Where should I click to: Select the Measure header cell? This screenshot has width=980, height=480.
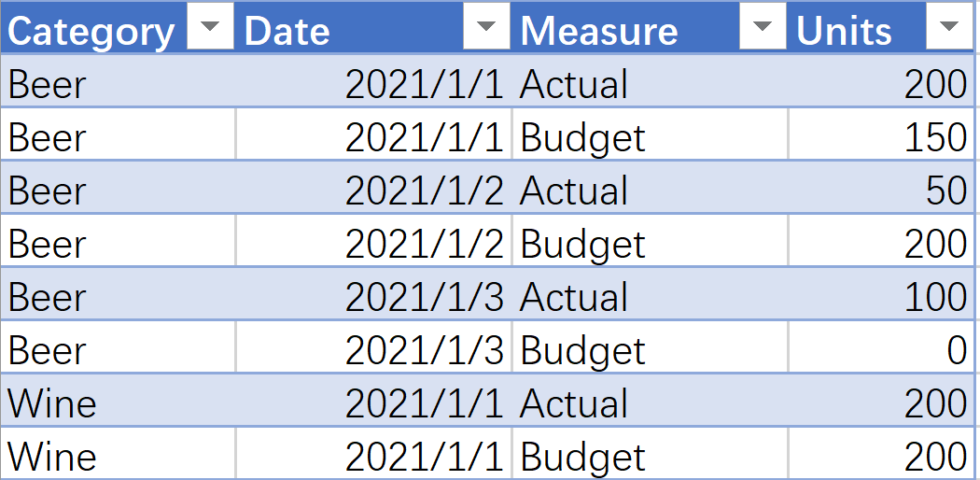650,27
